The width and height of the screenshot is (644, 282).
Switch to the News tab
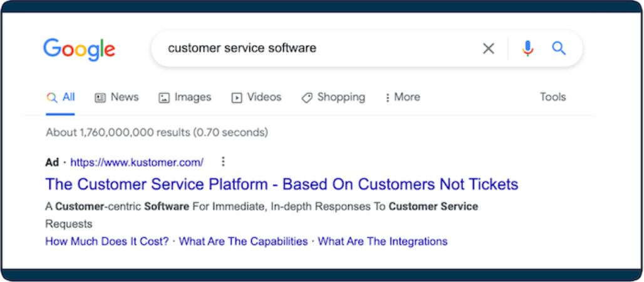117,97
